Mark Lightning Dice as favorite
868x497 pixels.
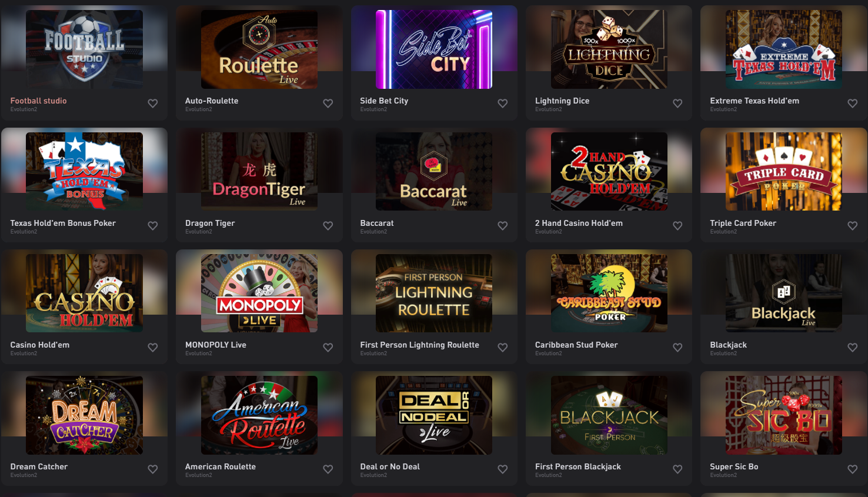coord(677,104)
